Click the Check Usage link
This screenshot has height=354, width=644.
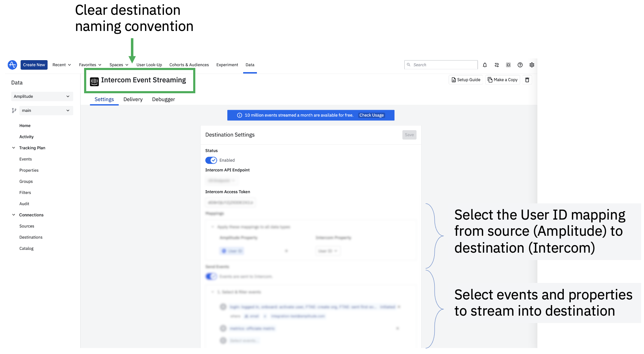tap(371, 115)
